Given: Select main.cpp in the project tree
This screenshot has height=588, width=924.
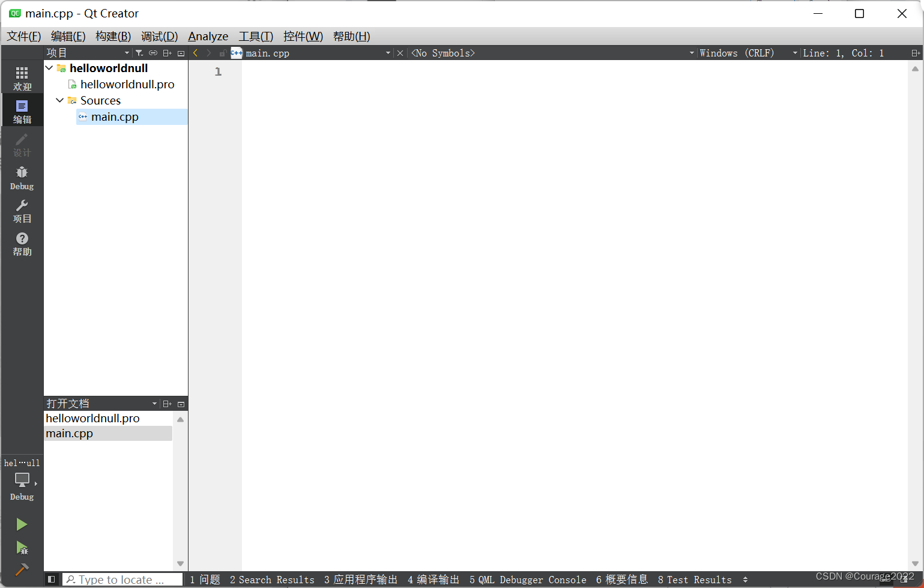Looking at the screenshot, I should point(115,117).
